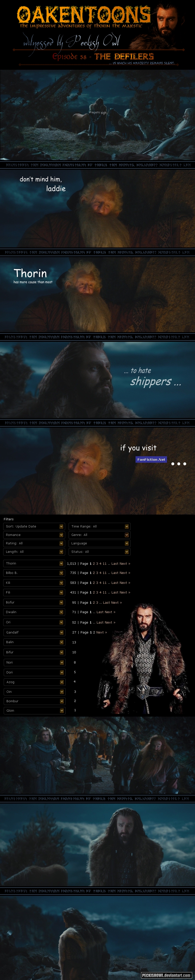Image resolution: width=195 pixels, height=980 pixels.
Task: Click Last in the Thorin row
Action: pos(114,564)
